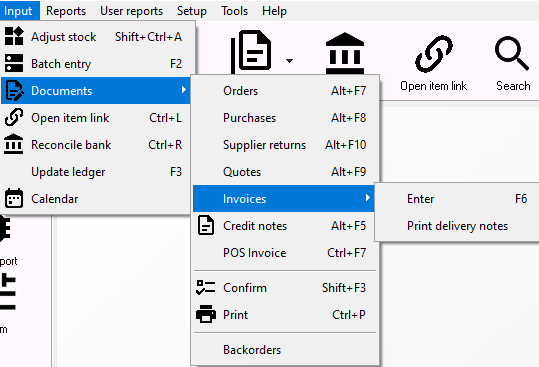Click the Confirm checklist icon
The width and height of the screenshot is (539, 367).
point(206,287)
